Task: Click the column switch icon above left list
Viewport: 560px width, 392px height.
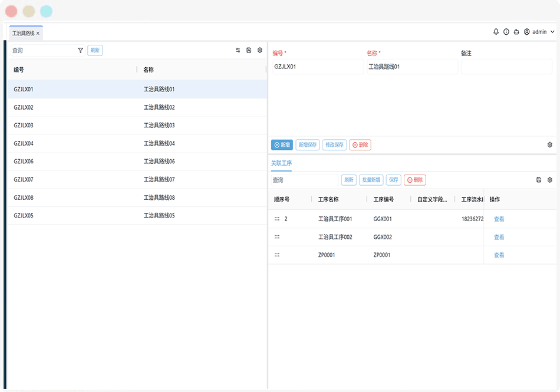Action: (x=238, y=50)
